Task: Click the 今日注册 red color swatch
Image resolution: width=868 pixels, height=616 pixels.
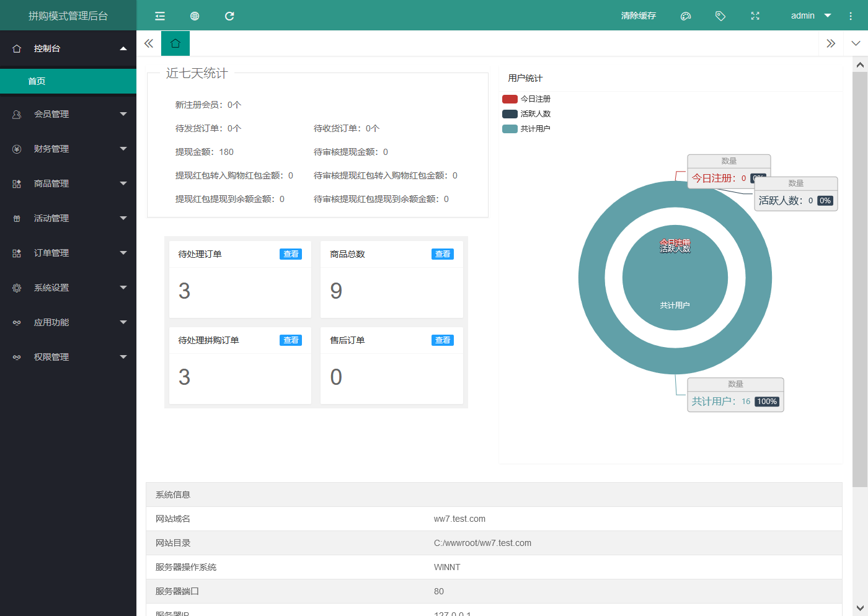Action: coord(509,99)
